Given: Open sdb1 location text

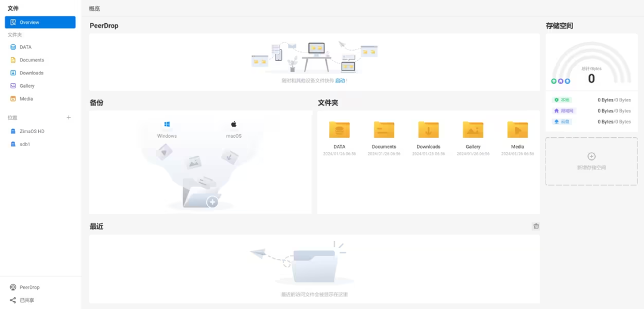Looking at the screenshot, I should [26, 144].
